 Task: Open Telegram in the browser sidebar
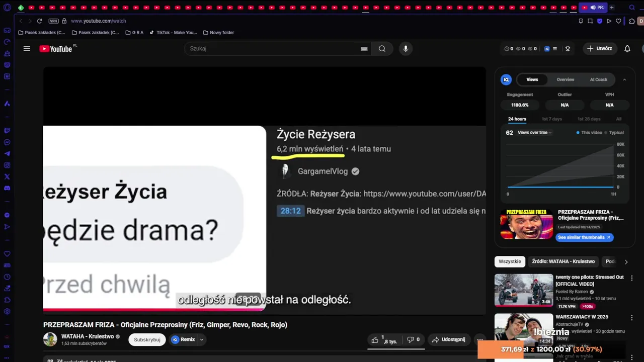(x=7, y=153)
